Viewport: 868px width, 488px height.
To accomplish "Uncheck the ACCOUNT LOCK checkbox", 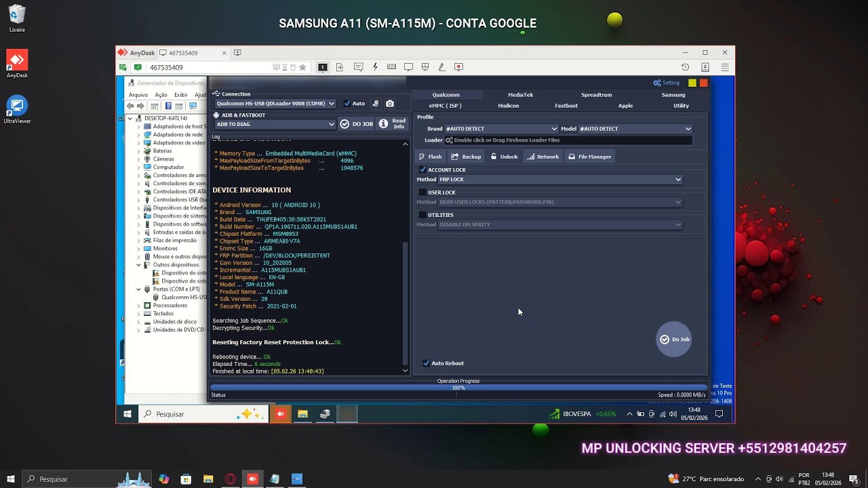I will pyautogui.click(x=422, y=169).
